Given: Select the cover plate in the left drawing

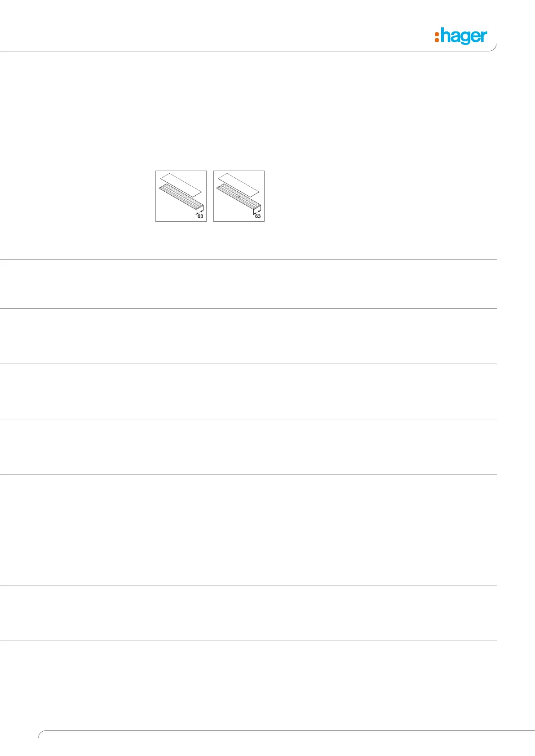Looking at the screenshot, I should (181, 185).
